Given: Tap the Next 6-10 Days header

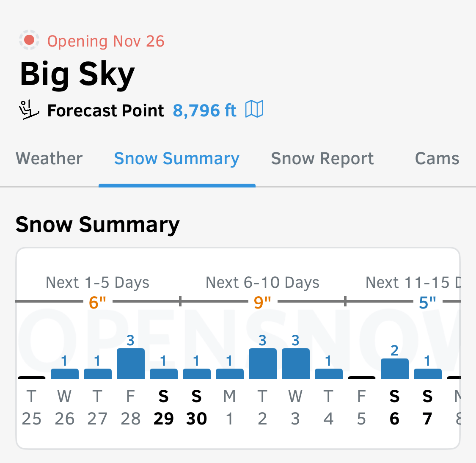Looking at the screenshot, I should coord(262,282).
